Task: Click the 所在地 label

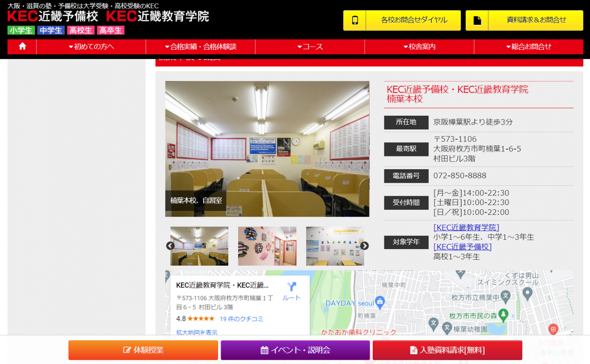Action: click(406, 122)
